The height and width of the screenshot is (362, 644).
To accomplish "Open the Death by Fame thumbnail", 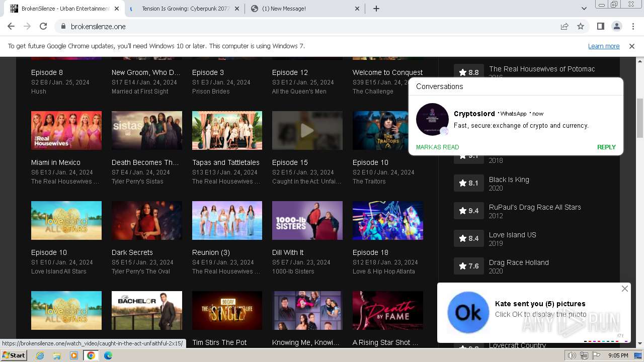I will click(x=387, y=310).
